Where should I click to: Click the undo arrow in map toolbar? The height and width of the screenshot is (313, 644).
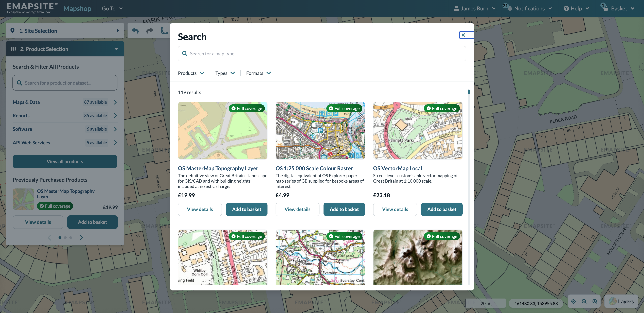(135, 31)
